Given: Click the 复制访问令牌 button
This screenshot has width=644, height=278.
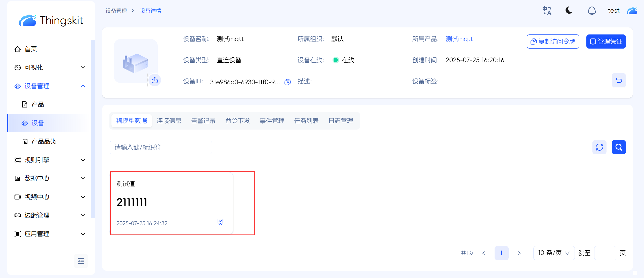Looking at the screenshot, I should 553,42.
